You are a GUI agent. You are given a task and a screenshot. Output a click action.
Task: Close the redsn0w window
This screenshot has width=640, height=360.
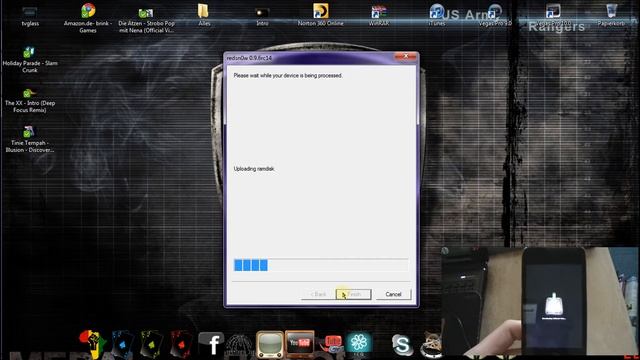click(x=405, y=57)
